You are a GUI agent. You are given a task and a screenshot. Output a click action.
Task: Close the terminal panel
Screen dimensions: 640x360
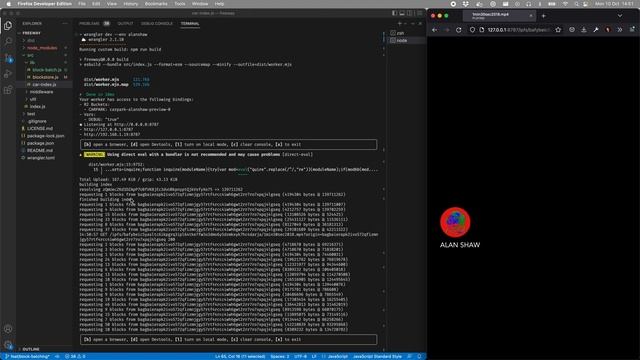420,24
